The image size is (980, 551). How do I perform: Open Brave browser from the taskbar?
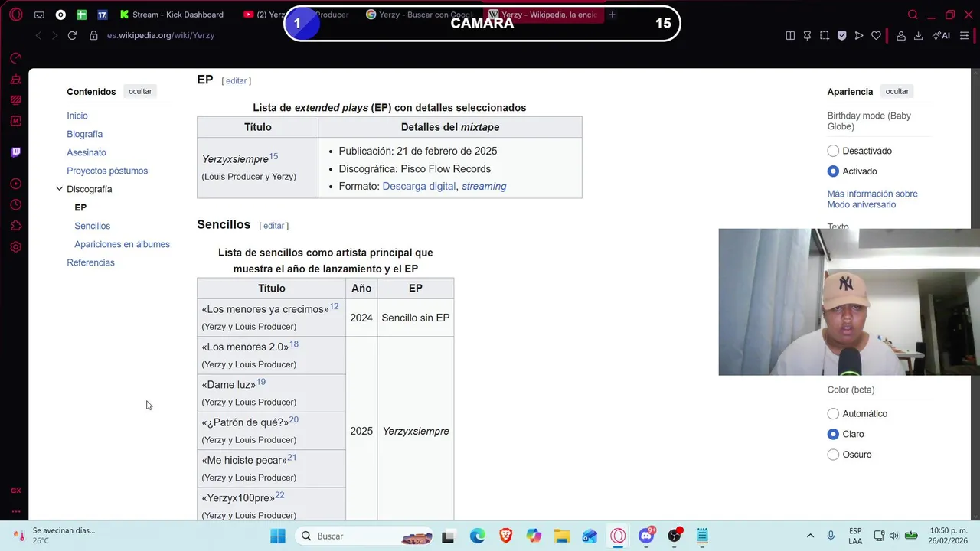(505, 536)
